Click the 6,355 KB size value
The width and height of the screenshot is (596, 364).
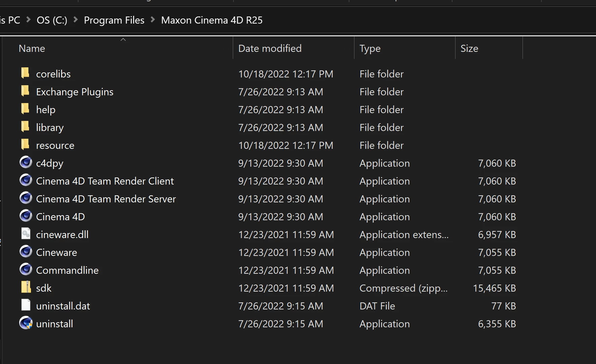497,324
